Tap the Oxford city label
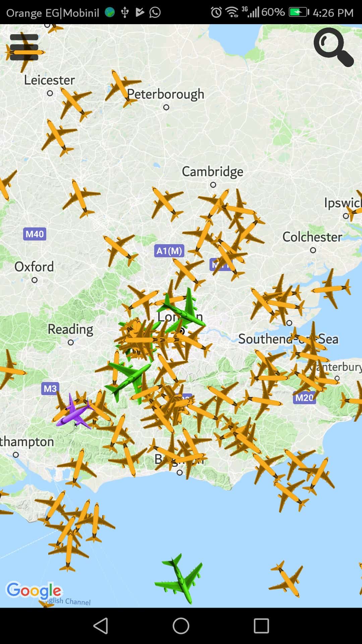 [x=34, y=267]
